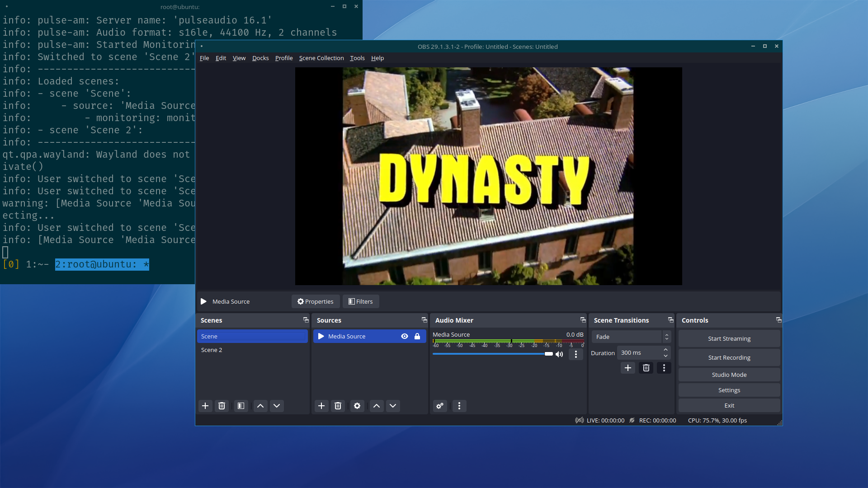Select Scene 2 in the Scenes list

click(252, 350)
